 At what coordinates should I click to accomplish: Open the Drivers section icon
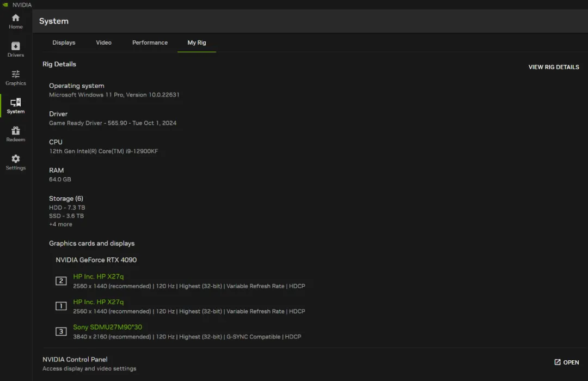point(15,46)
